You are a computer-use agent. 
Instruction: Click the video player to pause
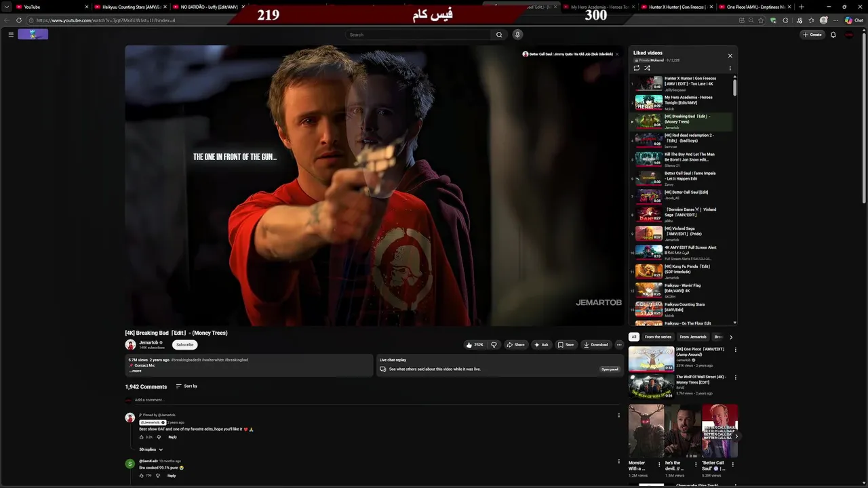(x=374, y=186)
